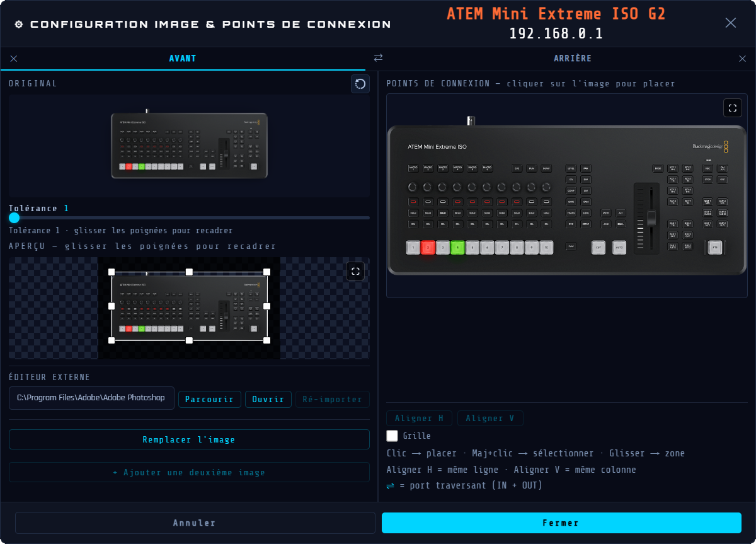Click the top-right crop handle in the preview
The width and height of the screenshot is (756, 544).
tap(266, 272)
